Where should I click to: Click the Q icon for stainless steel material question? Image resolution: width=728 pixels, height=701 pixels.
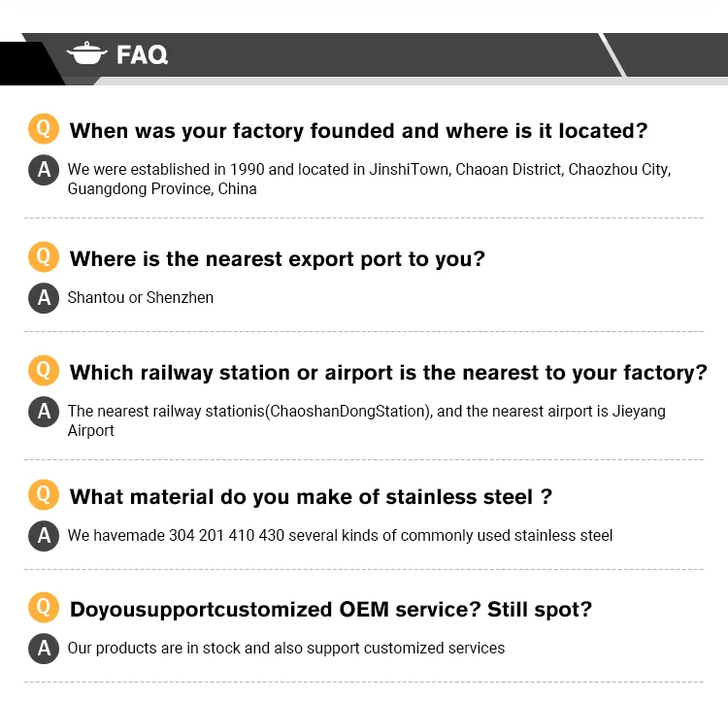click(43, 494)
